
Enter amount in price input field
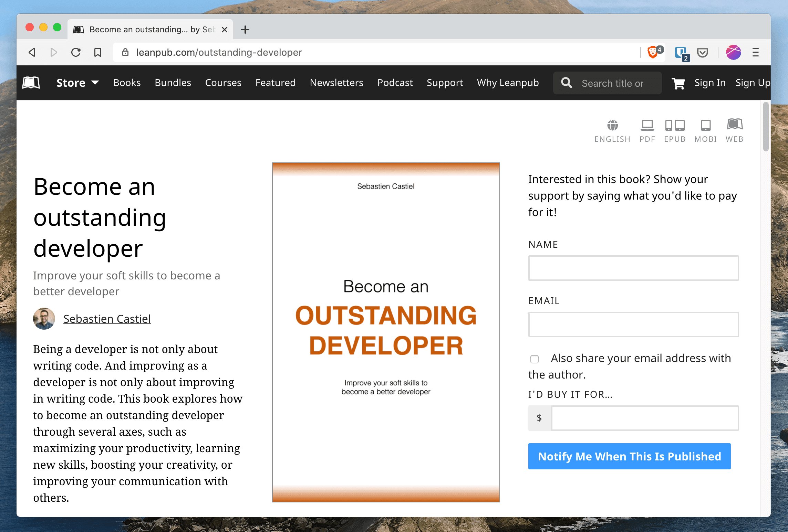644,418
